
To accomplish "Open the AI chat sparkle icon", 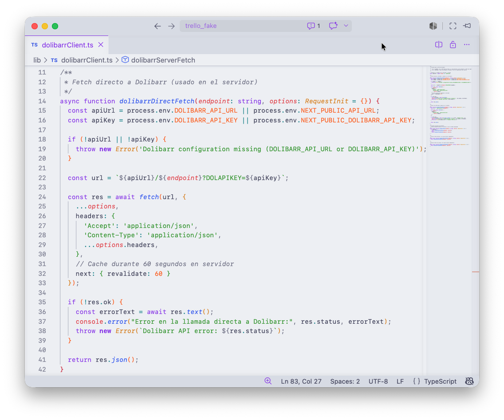I will click(333, 26).
